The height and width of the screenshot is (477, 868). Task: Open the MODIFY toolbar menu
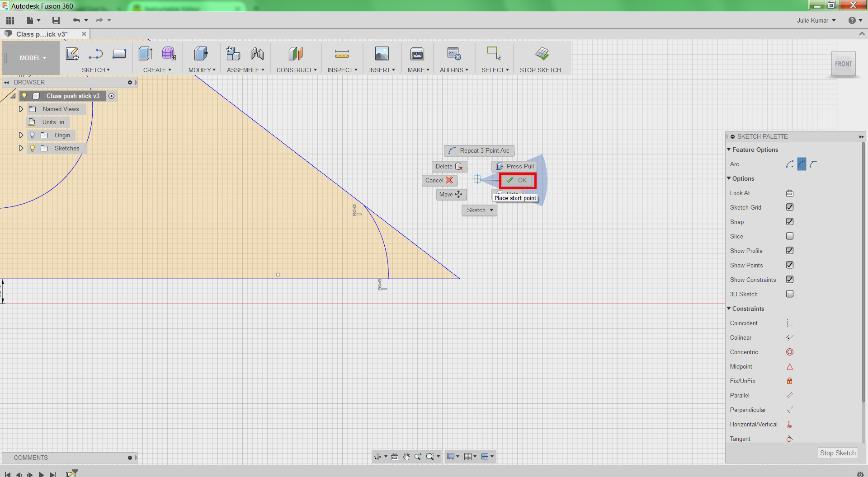(202, 70)
